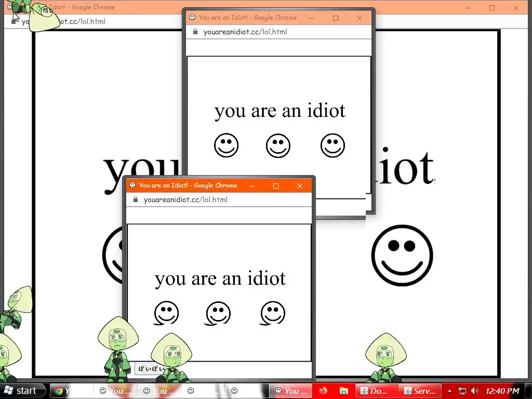Minimize the large background Chrome window
The image size is (532, 399).
pyautogui.click(x=468, y=7)
